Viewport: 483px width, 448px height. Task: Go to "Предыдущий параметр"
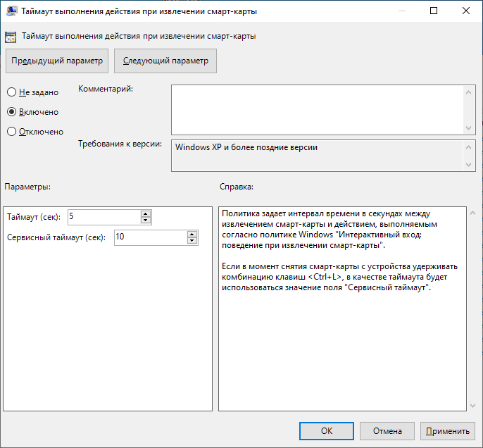[57, 61]
